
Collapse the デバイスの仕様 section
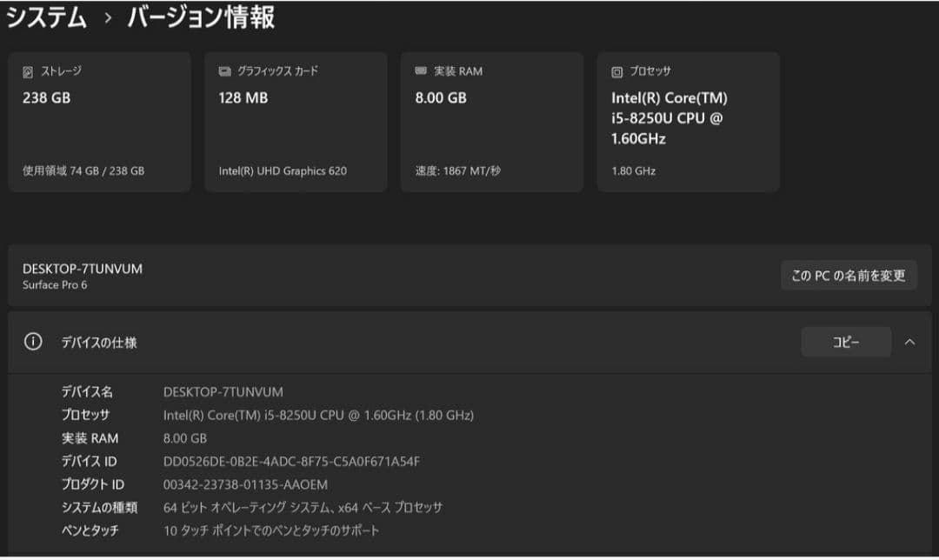coord(912,342)
